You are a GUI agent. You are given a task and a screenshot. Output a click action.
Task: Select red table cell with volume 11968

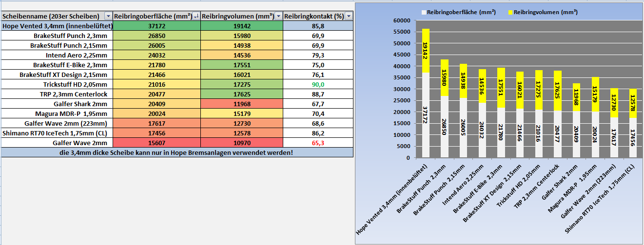click(241, 104)
